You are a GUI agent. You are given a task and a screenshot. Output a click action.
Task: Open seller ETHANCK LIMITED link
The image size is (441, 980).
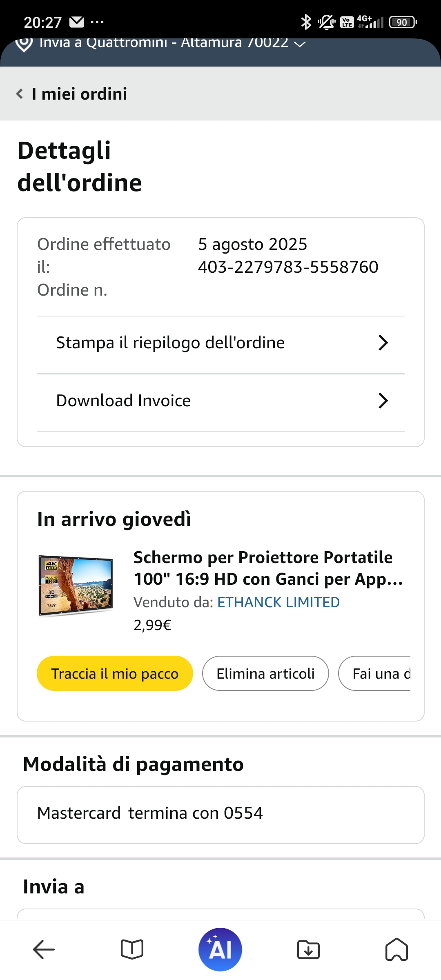point(278,602)
